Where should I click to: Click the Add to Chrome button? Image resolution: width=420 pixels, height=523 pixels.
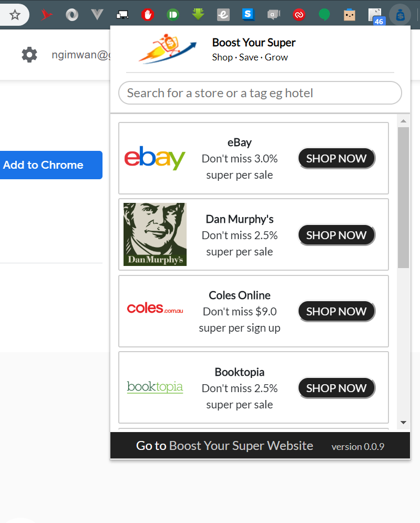51,165
